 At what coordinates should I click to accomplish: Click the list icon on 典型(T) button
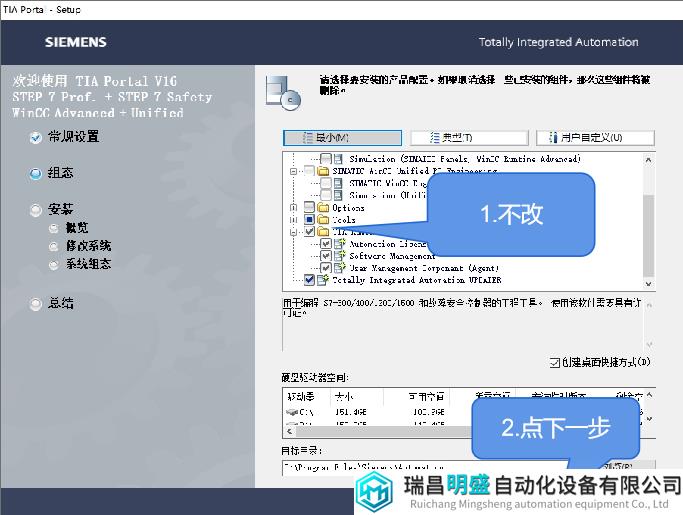435,138
